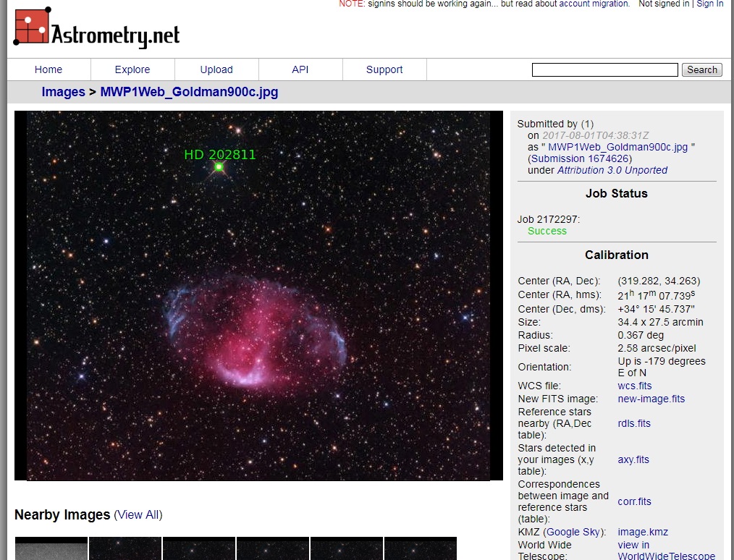Image resolution: width=734 pixels, height=560 pixels.
Task: Follow the Sign In link
Action: (709, 4)
